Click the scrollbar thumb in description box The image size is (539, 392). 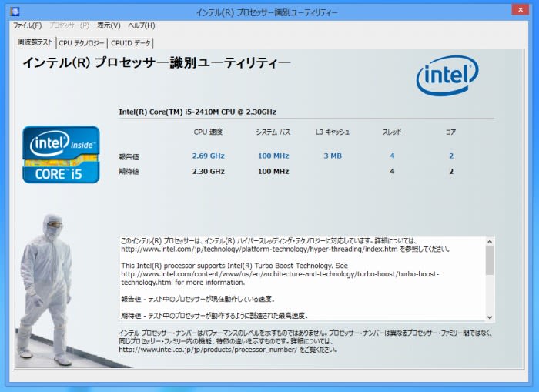click(490, 260)
